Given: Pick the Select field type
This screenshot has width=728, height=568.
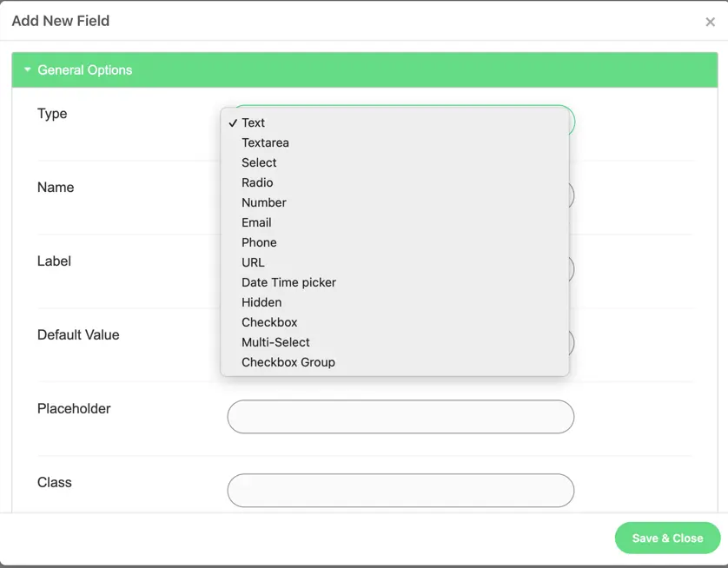Looking at the screenshot, I should pos(259,163).
